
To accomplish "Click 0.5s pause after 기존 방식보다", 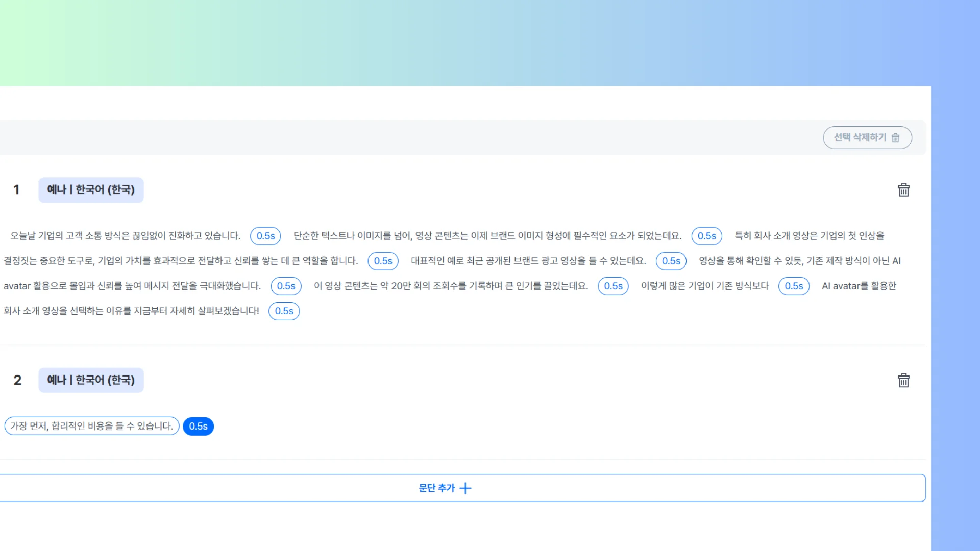I will 794,286.
